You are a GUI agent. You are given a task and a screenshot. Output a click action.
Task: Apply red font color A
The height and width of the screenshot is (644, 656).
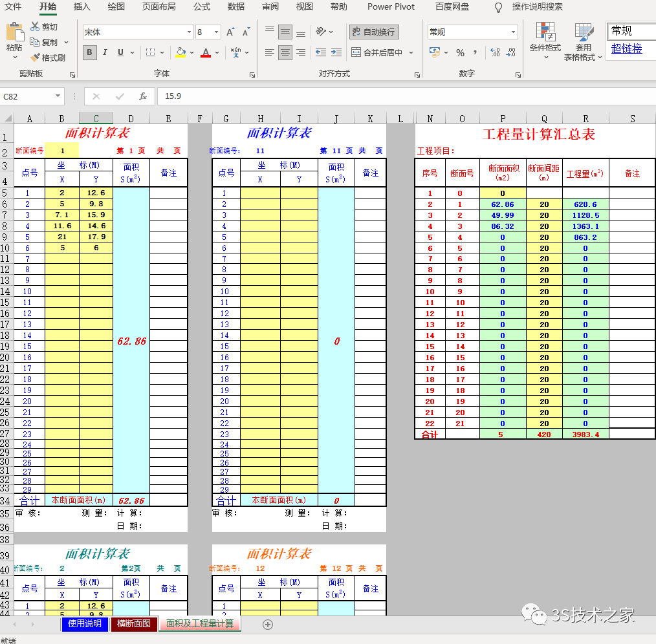pyautogui.click(x=206, y=52)
